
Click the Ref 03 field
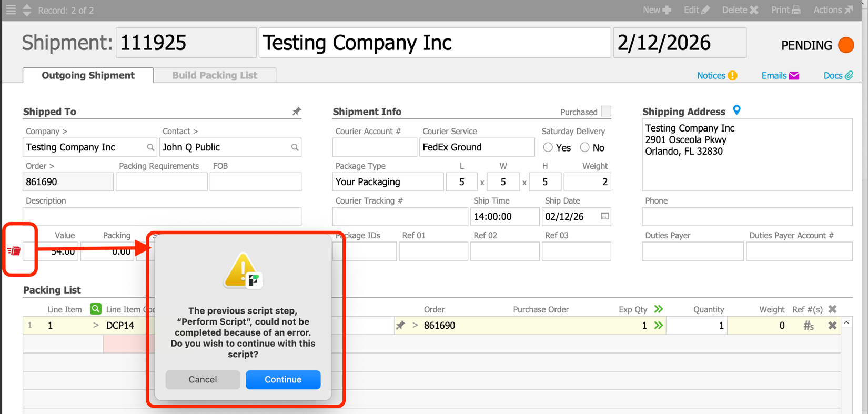(577, 251)
